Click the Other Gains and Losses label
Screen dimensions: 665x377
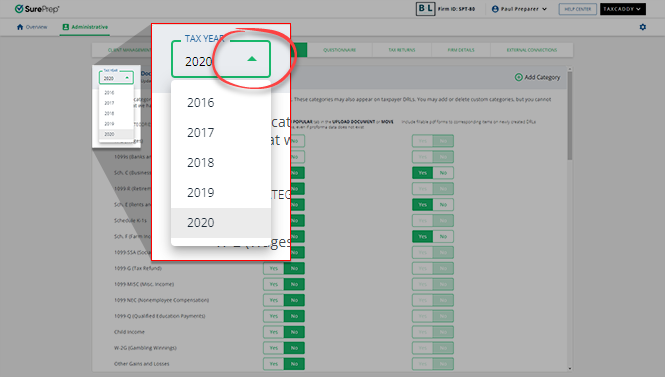[141, 364]
